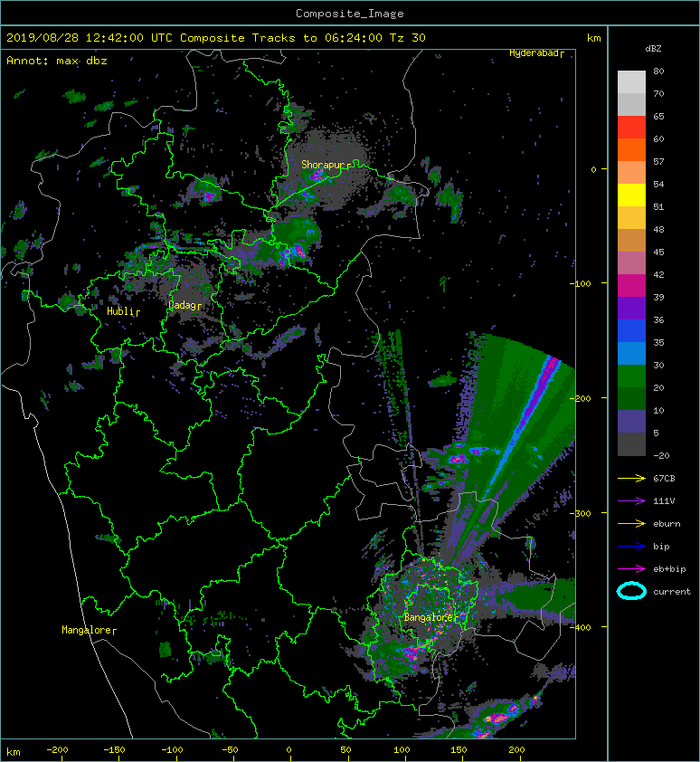This screenshot has width=700, height=762.
Task: Click the magenta eb+bip track arrow
Action: click(631, 569)
